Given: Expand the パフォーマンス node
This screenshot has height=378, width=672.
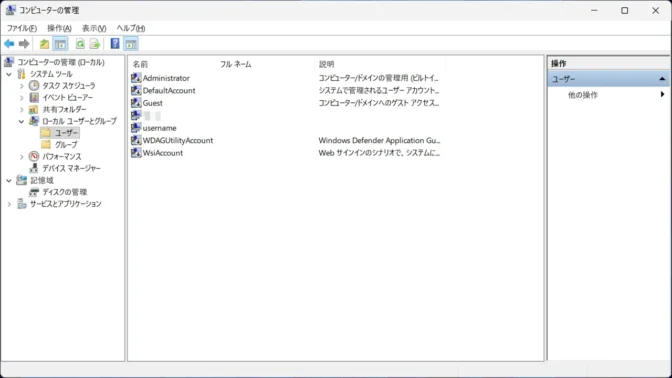Looking at the screenshot, I should point(21,157).
